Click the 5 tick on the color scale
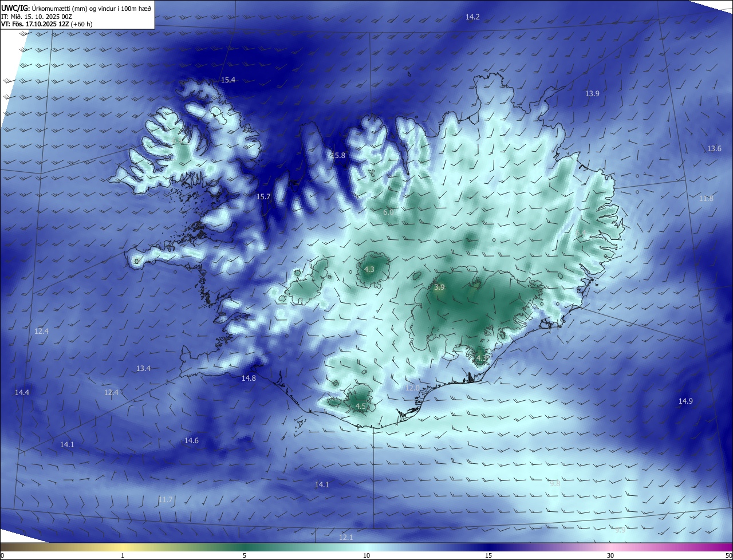Image resolution: width=733 pixels, height=560 pixels. [x=245, y=555]
